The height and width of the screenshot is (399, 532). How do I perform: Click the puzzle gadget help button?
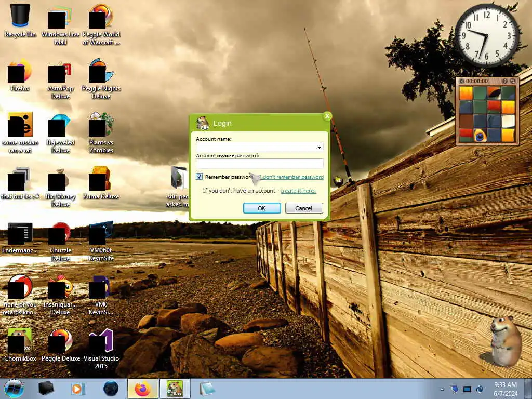[x=504, y=81]
